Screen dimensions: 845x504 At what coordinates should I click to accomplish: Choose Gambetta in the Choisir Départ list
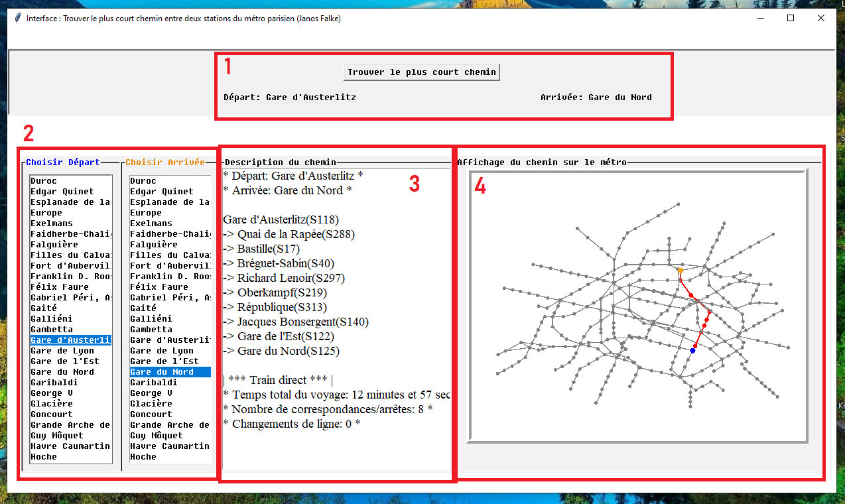[x=70, y=330]
